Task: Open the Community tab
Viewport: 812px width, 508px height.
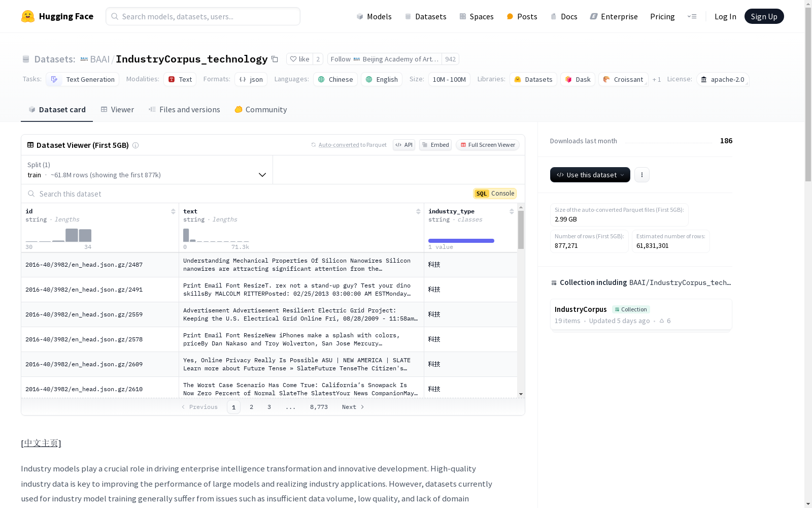Action: click(x=261, y=110)
